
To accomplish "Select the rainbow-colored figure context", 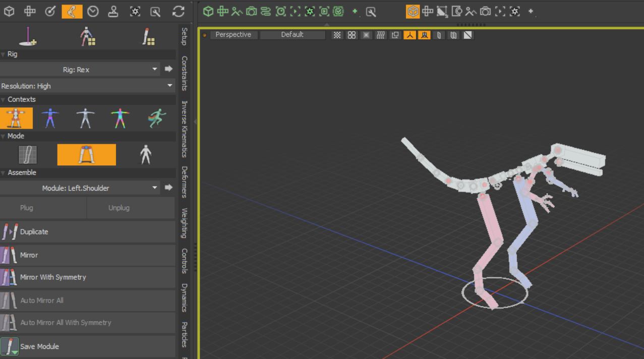I will tap(121, 118).
